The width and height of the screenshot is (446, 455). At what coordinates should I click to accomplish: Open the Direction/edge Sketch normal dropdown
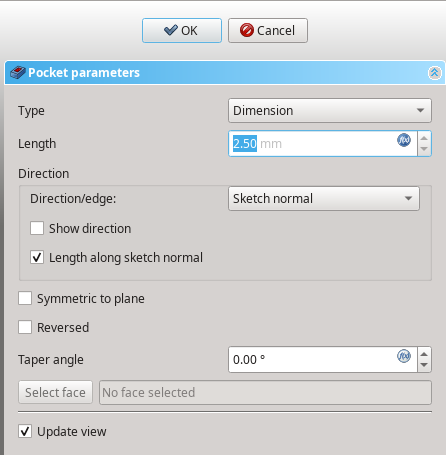click(x=324, y=198)
